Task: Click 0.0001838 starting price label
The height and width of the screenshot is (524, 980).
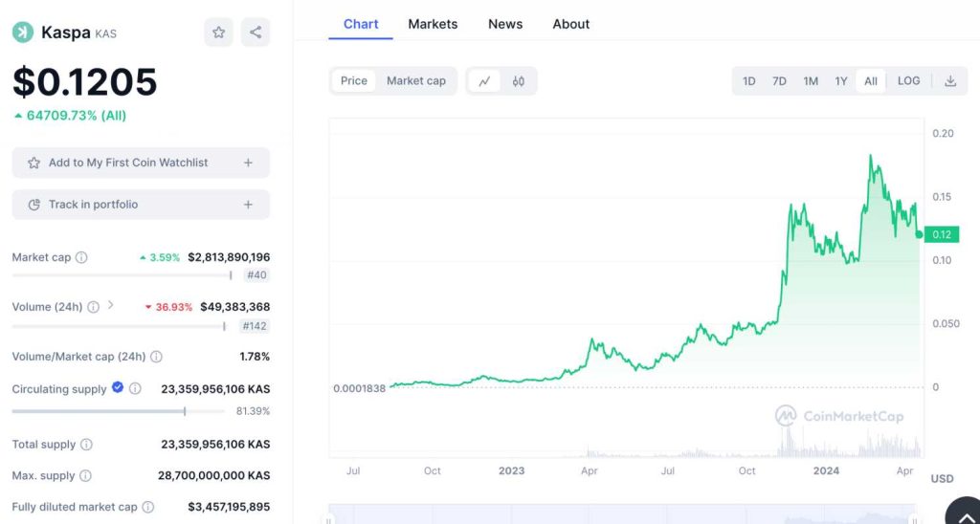Action: pos(360,388)
